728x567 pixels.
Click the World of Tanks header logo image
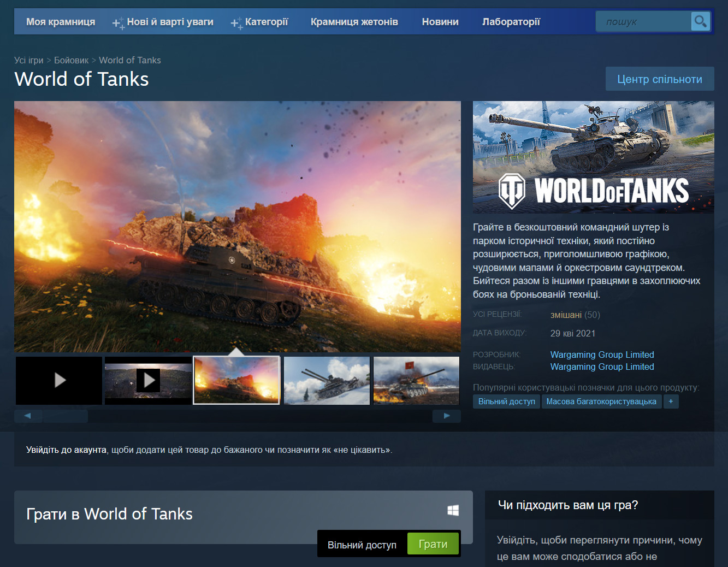594,157
